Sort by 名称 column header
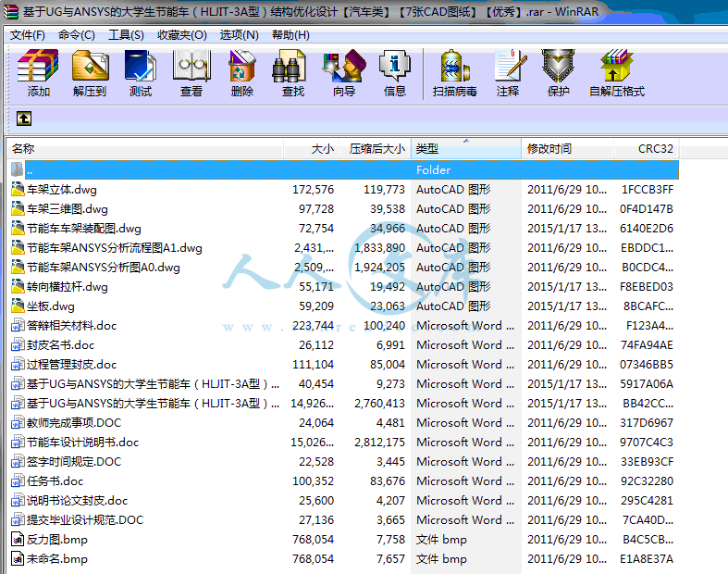 (x=145, y=149)
